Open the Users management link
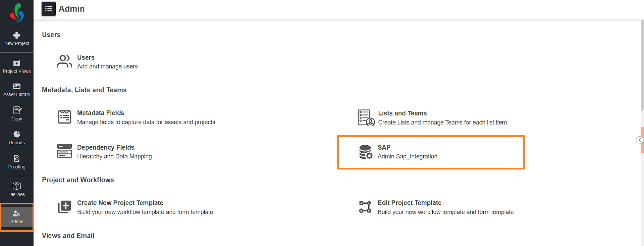Viewport: 644px width, 246px height. pos(107,62)
